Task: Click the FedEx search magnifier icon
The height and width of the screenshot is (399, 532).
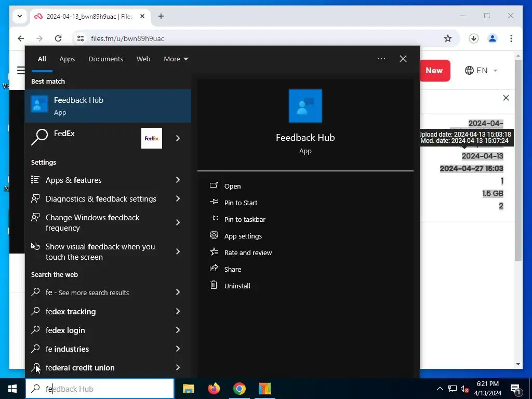Action: coord(39,137)
